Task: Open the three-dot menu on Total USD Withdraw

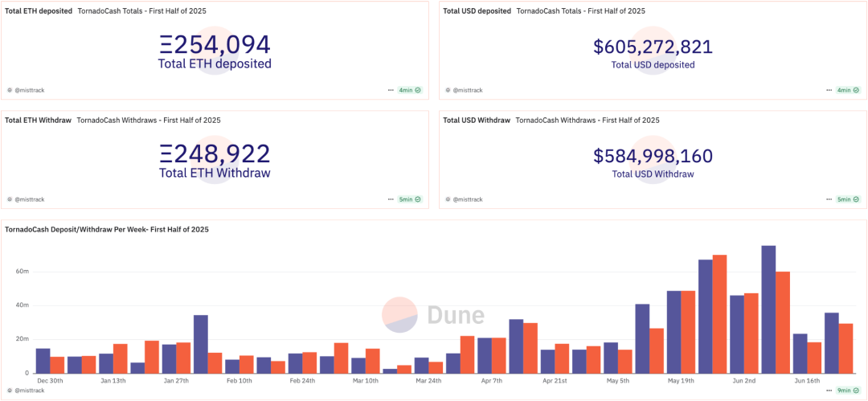Action: coord(828,199)
